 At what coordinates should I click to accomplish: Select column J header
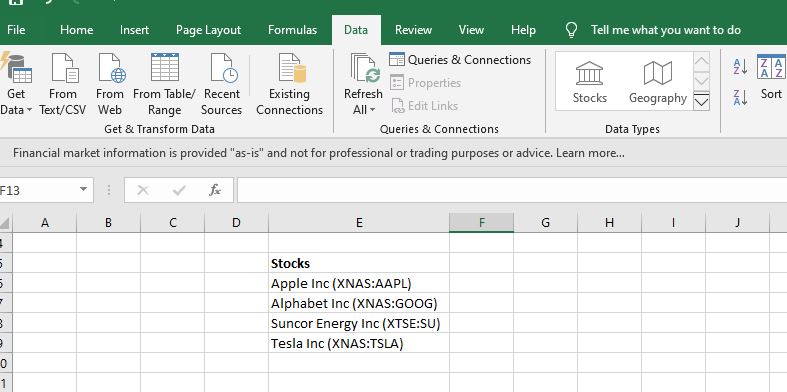click(737, 223)
